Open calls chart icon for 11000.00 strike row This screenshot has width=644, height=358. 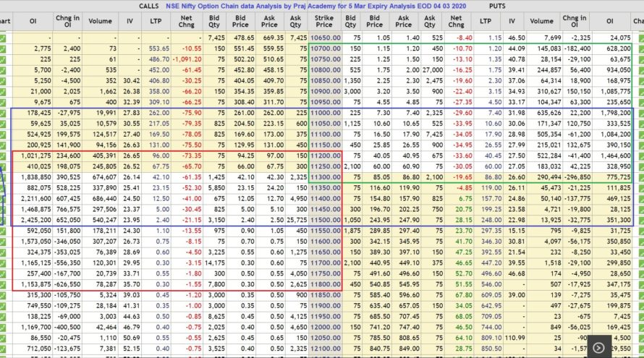[2, 113]
